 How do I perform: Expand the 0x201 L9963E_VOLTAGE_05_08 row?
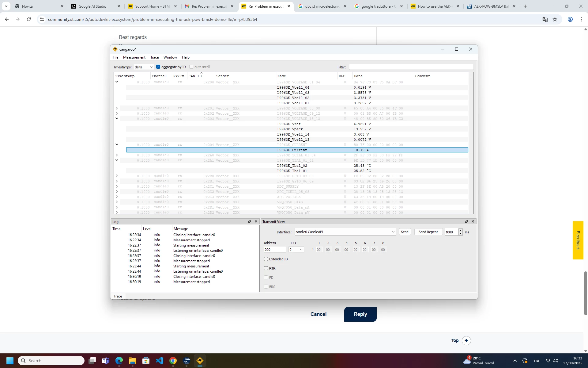pos(117,108)
